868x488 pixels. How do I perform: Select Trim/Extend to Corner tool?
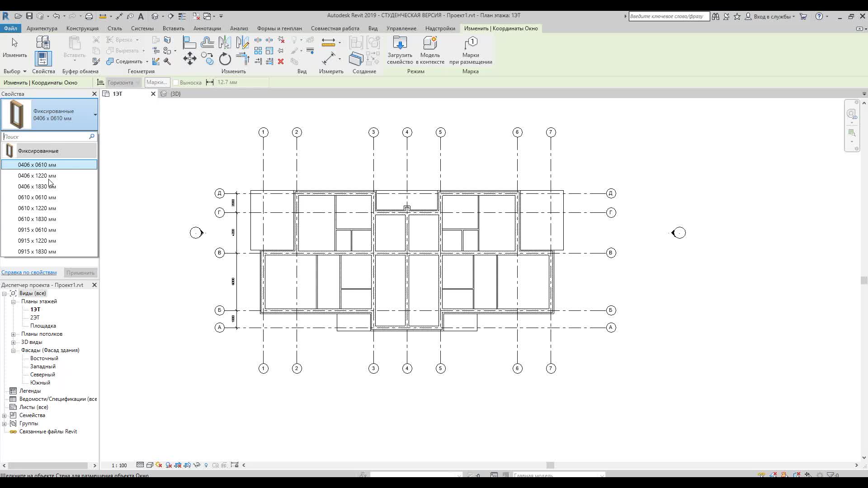tap(242, 59)
